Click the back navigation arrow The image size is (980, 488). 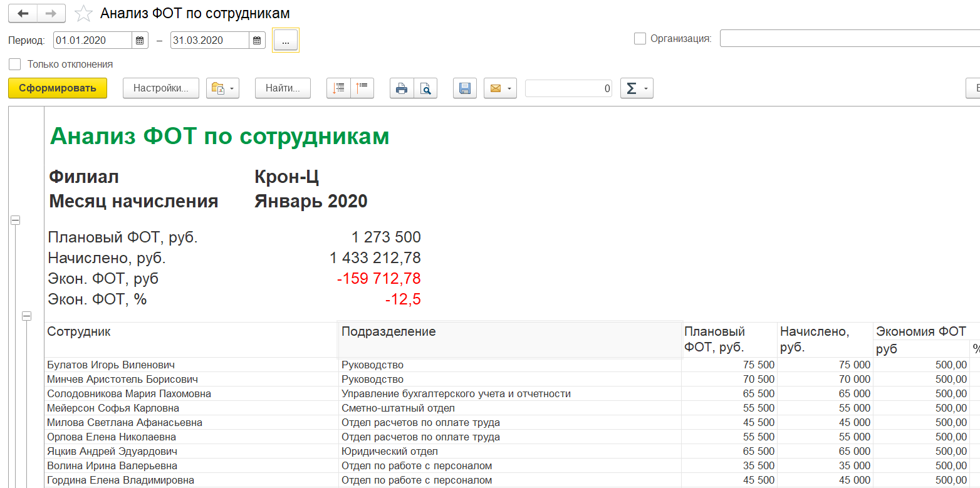tap(23, 13)
